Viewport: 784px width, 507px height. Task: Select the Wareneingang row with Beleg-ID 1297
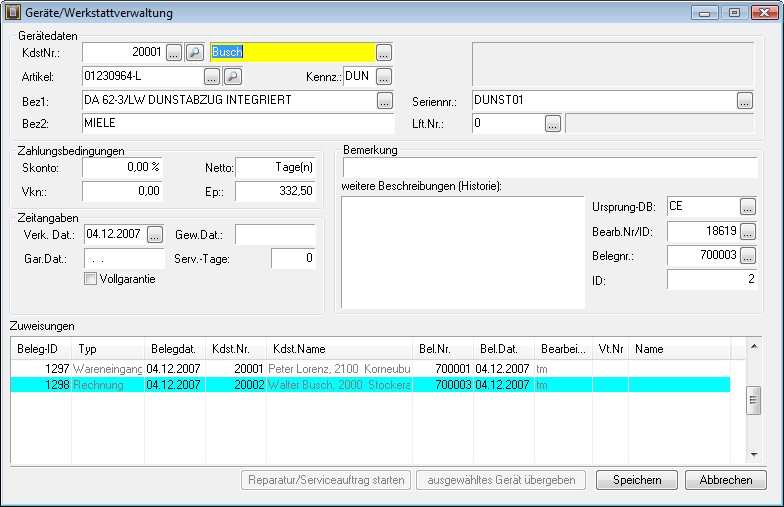click(370, 369)
